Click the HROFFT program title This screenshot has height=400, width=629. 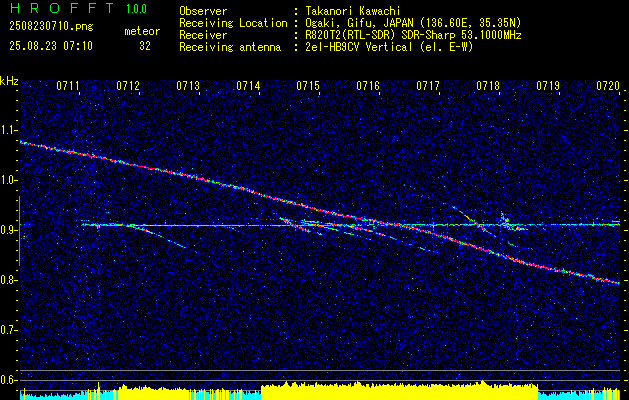62,8
